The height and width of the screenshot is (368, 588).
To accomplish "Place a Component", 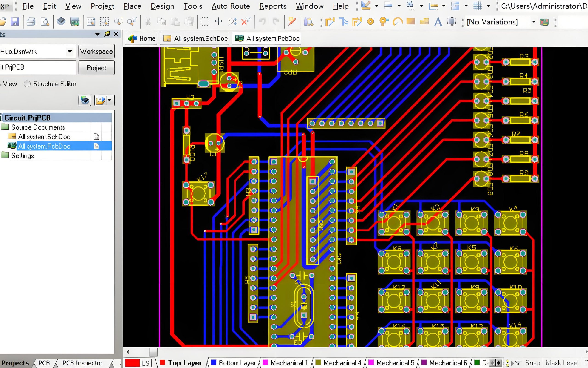I will pos(451,22).
